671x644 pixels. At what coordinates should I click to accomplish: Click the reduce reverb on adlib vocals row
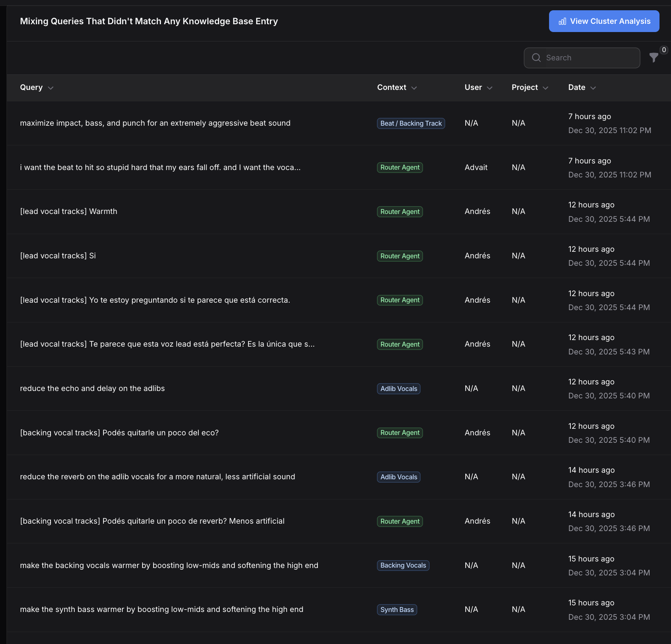[158, 477]
